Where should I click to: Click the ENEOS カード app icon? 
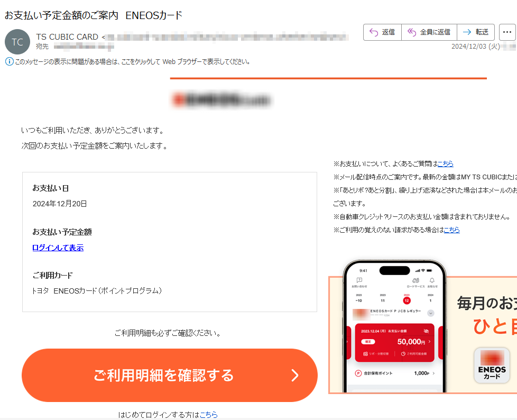pyautogui.click(x=492, y=365)
